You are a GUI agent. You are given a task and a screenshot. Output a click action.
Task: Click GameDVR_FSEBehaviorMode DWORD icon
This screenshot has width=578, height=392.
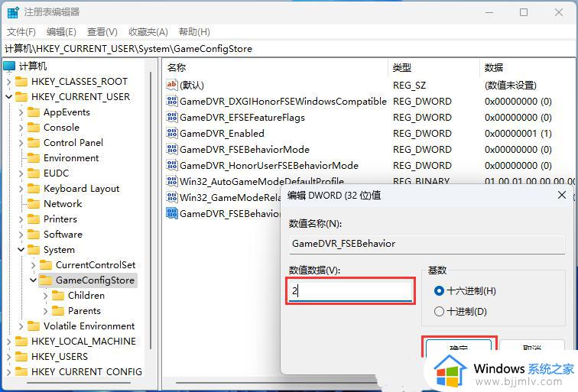[x=172, y=149]
